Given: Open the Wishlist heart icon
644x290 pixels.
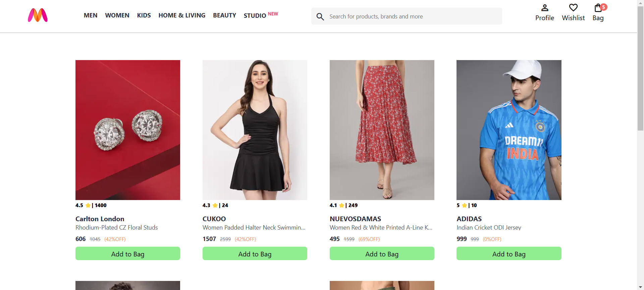Looking at the screenshot, I should tap(573, 8).
